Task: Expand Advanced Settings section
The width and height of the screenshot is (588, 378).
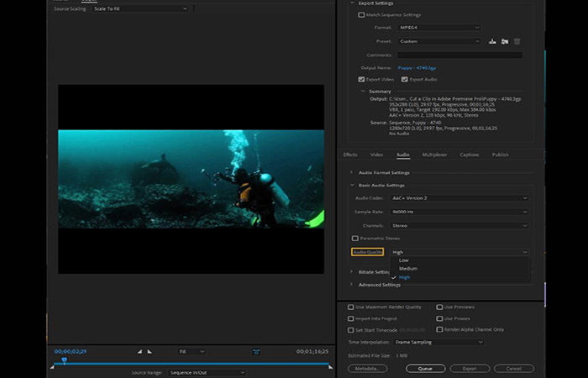Action: click(x=351, y=285)
